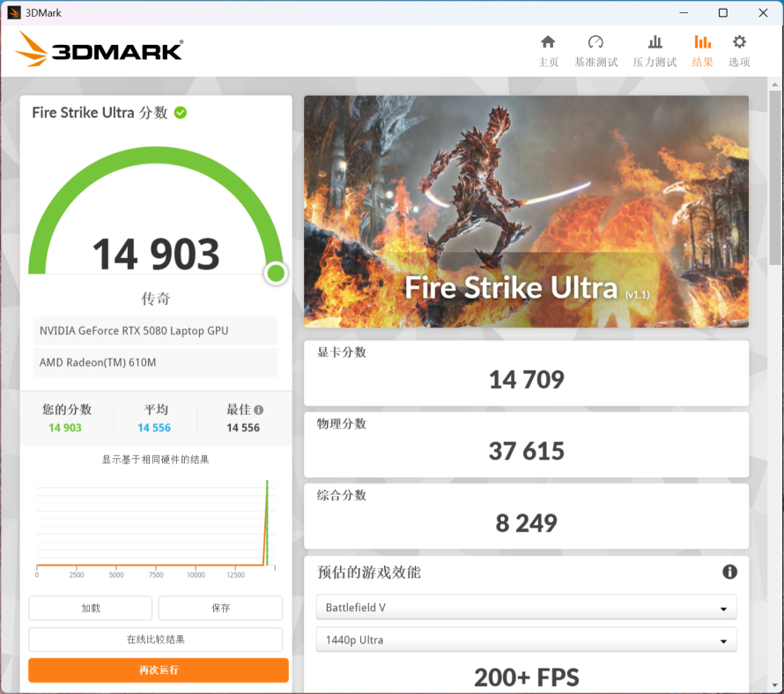Viewport: 784px width, 694px height.
Task: Click the 3DMark logo in the header
Action: [100, 49]
